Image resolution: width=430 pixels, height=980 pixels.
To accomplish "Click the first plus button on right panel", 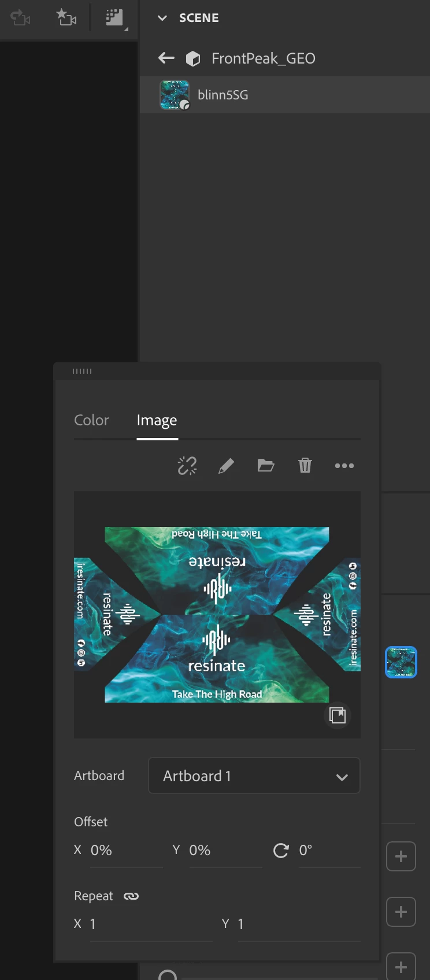I will [x=401, y=856].
